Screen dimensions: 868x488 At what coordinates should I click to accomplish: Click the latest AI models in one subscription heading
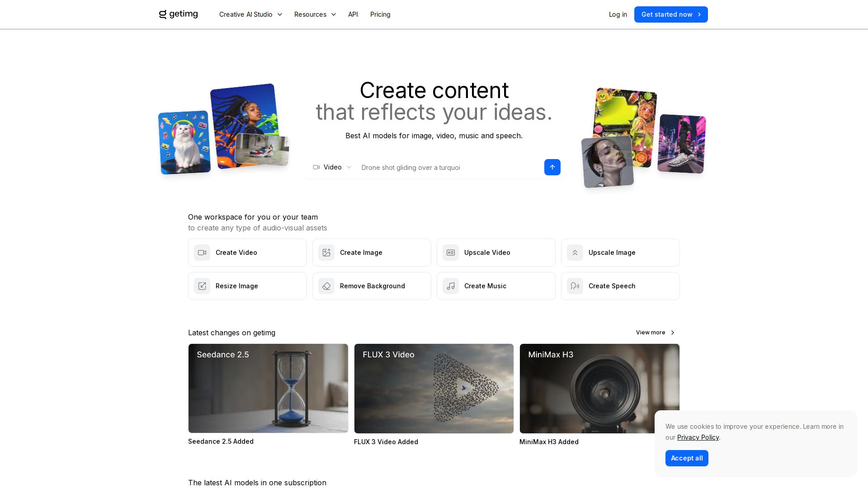tap(257, 483)
